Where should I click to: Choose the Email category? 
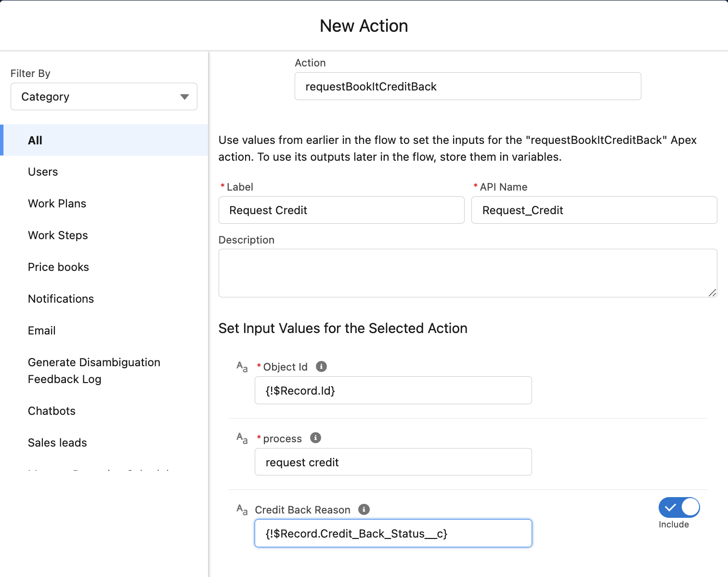click(x=42, y=331)
